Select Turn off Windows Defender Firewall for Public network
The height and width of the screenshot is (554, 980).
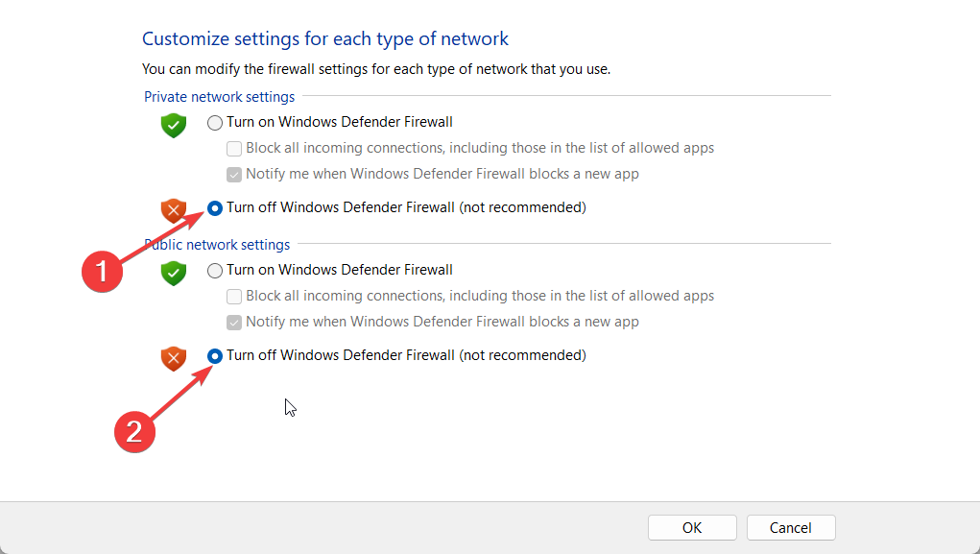[x=215, y=356]
